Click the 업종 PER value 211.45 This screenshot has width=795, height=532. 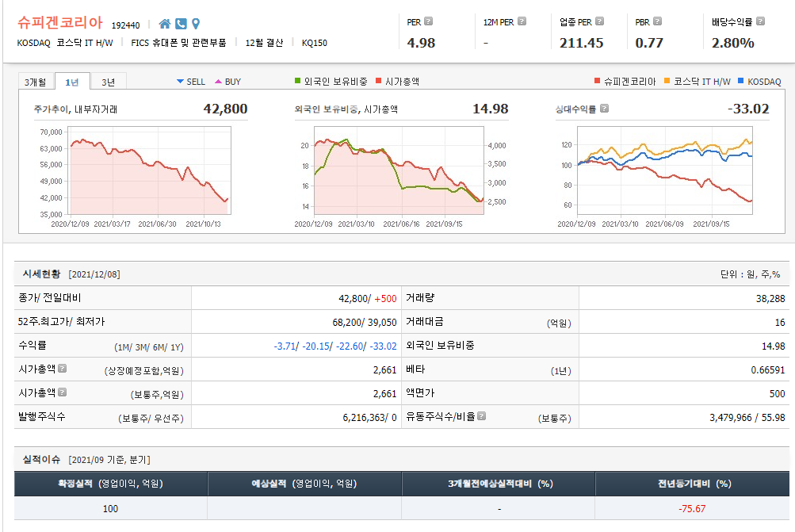[582, 43]
